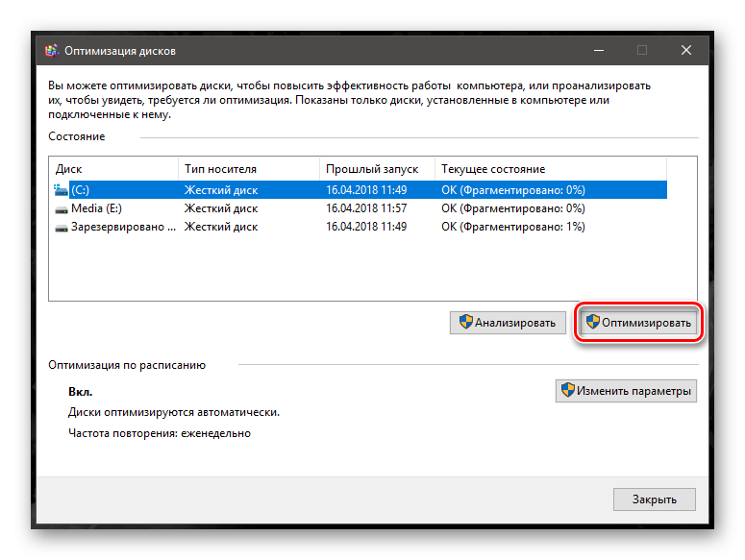Click Диски оптимизируются автоматически text

click(174, 412)
